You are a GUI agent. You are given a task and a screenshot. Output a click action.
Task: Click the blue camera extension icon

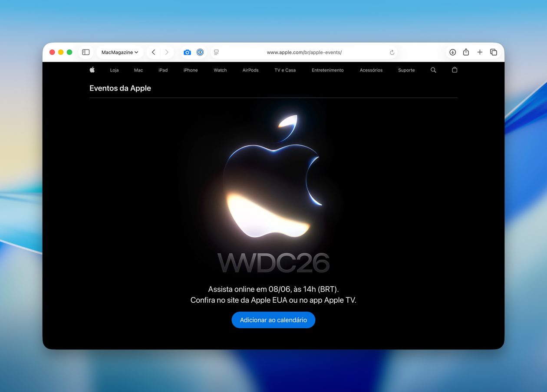tap(187, 52)
